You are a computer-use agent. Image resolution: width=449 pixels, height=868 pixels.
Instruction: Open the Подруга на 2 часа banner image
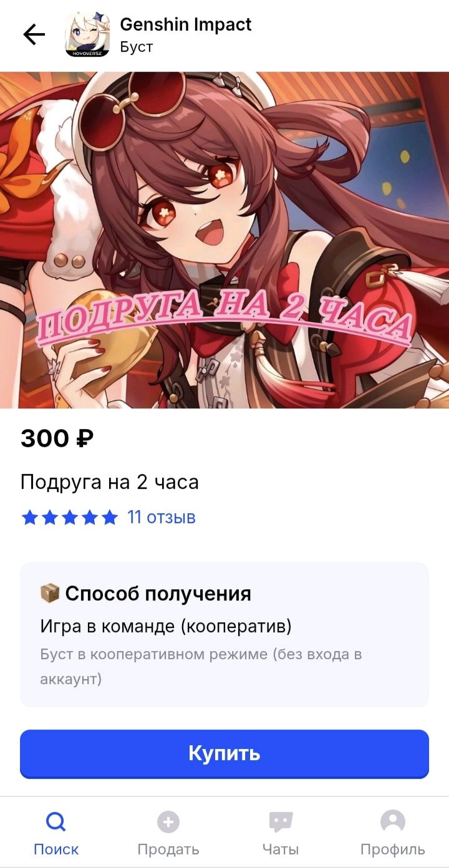224,240
